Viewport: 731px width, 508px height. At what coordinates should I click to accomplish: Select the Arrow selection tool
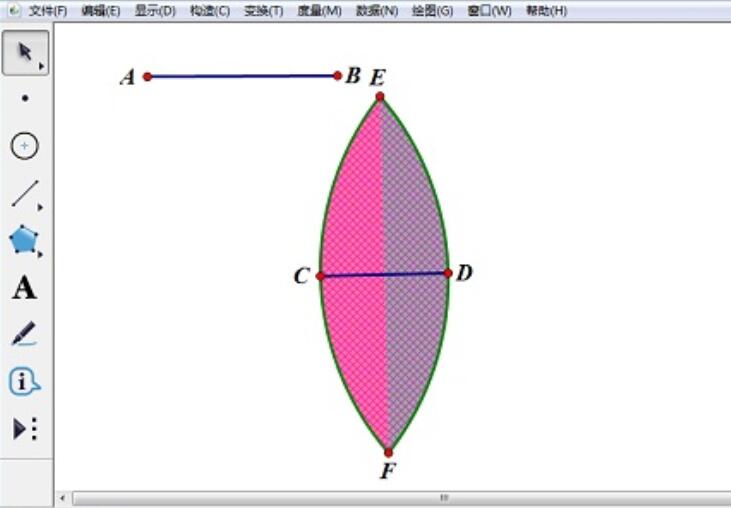25,53
